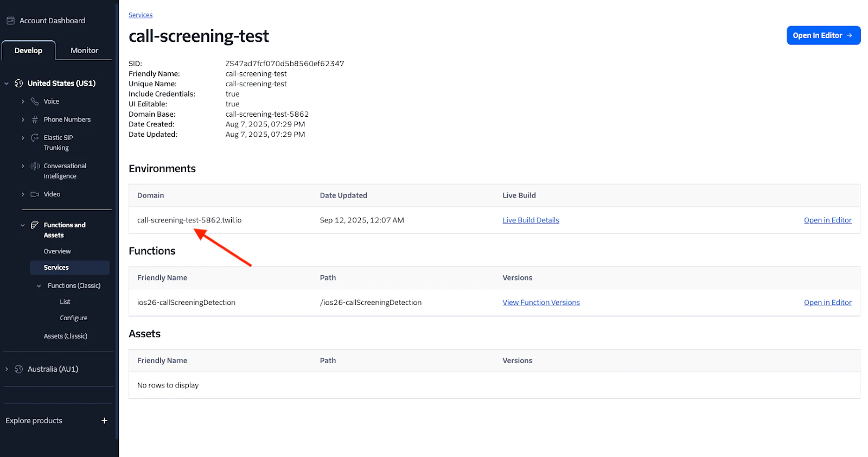Expand the Phone Numbers chevron
Screen dimensions: 868x457
[x=23, y=119]
